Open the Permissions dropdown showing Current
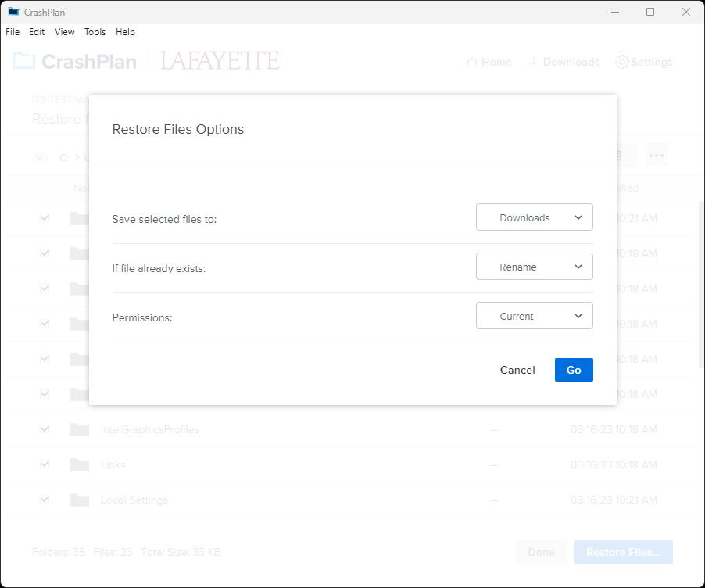705x588 pixels. point(534,316)
